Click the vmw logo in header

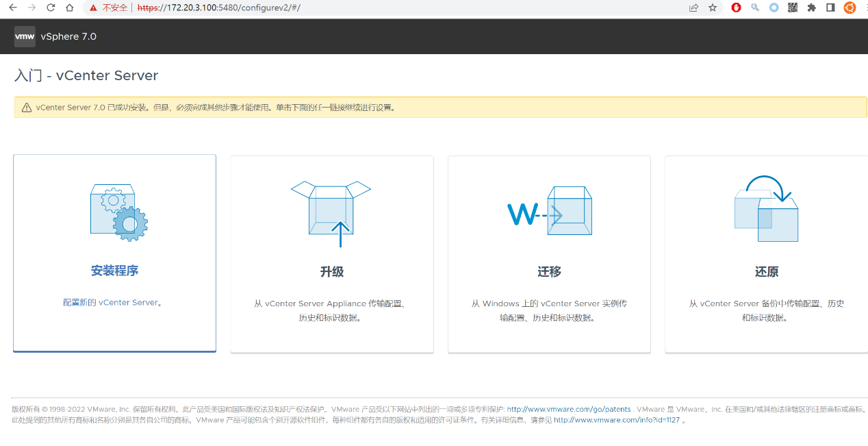coord(25,36)
